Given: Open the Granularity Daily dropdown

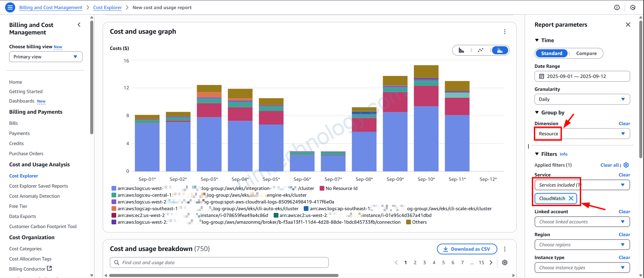Looking at the screenshot, I should (582, 99).
